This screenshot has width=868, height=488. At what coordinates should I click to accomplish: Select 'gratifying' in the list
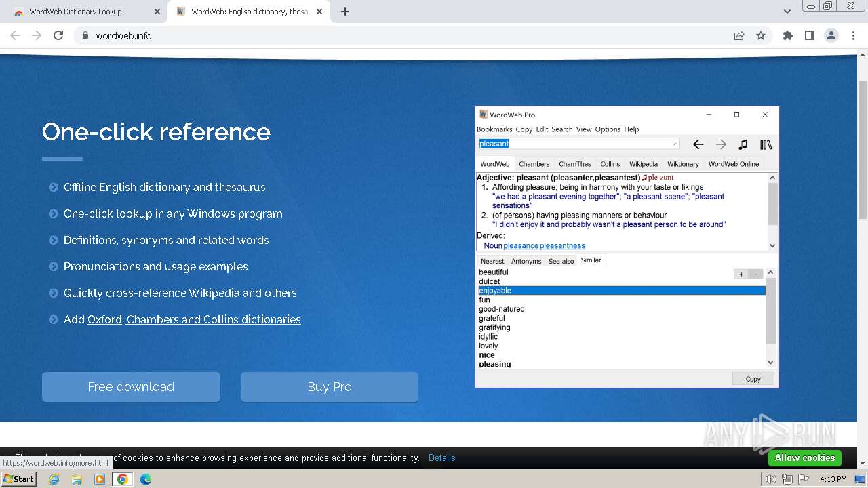(494, 327)
